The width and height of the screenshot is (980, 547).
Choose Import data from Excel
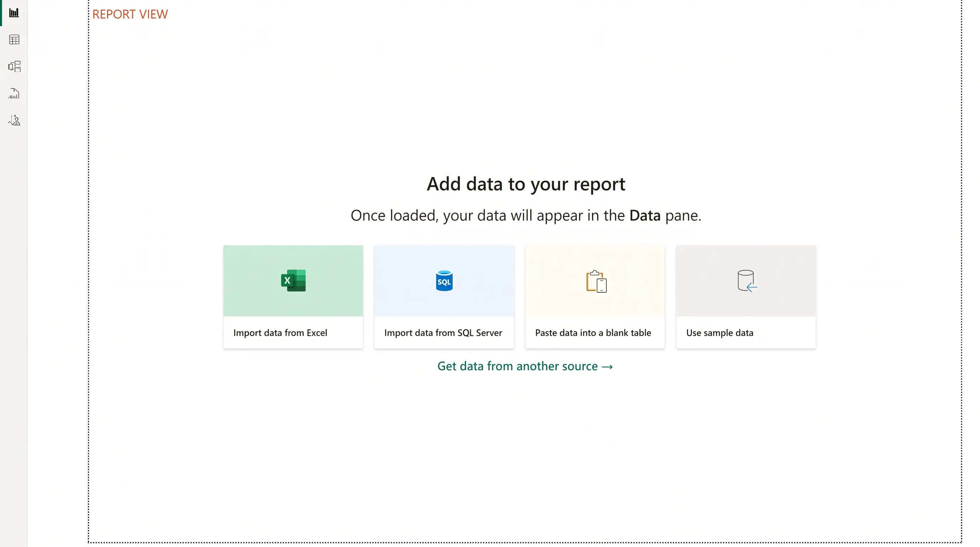point(293,297)
